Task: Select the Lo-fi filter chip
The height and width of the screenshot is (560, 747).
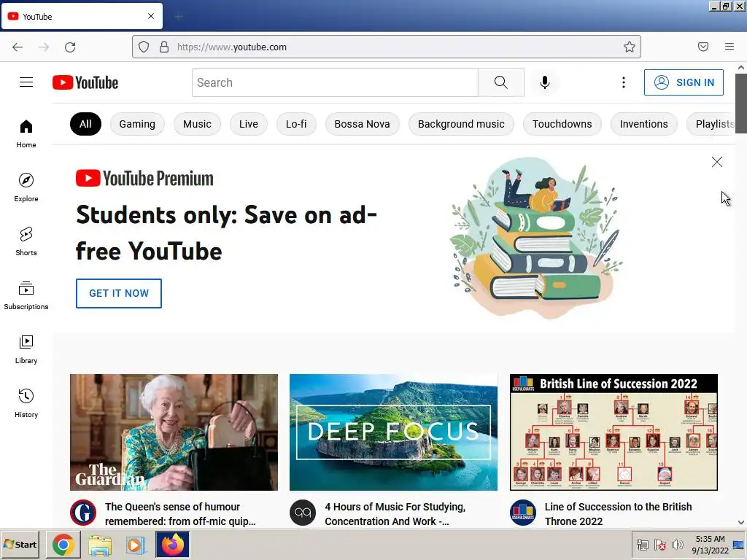Action: pos(296,124)
